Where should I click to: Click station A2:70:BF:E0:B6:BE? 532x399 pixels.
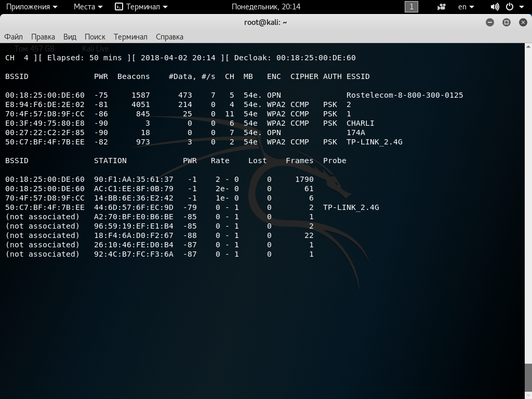134,217
